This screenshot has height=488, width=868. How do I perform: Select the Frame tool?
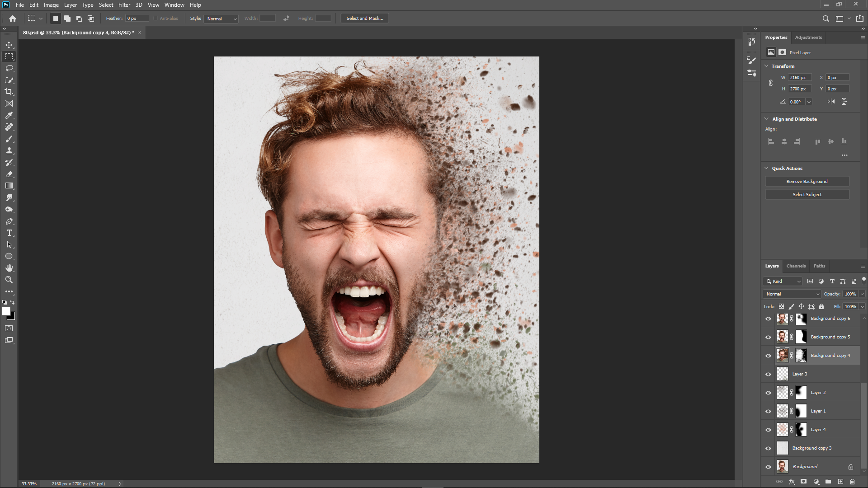[x=9, y=103]
